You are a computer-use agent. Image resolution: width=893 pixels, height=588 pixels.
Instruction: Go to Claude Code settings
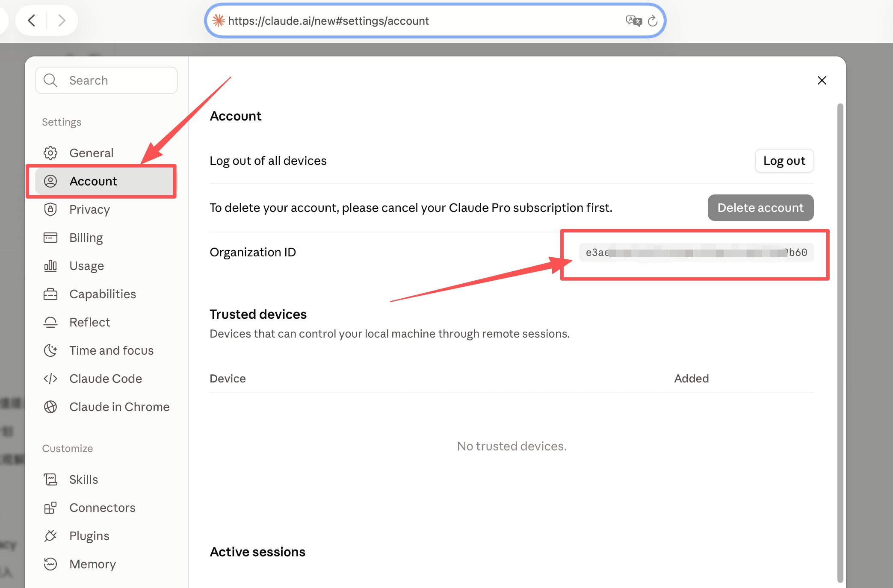point(106,379)
